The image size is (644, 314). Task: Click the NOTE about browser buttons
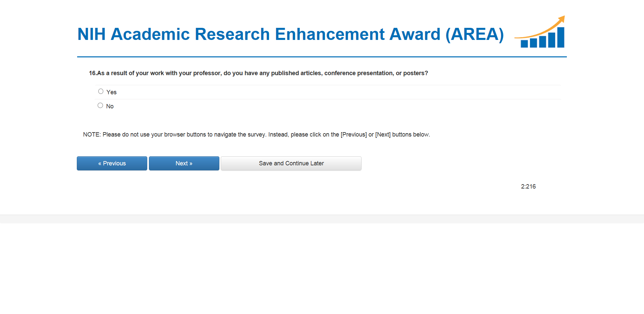coord(256,135)
